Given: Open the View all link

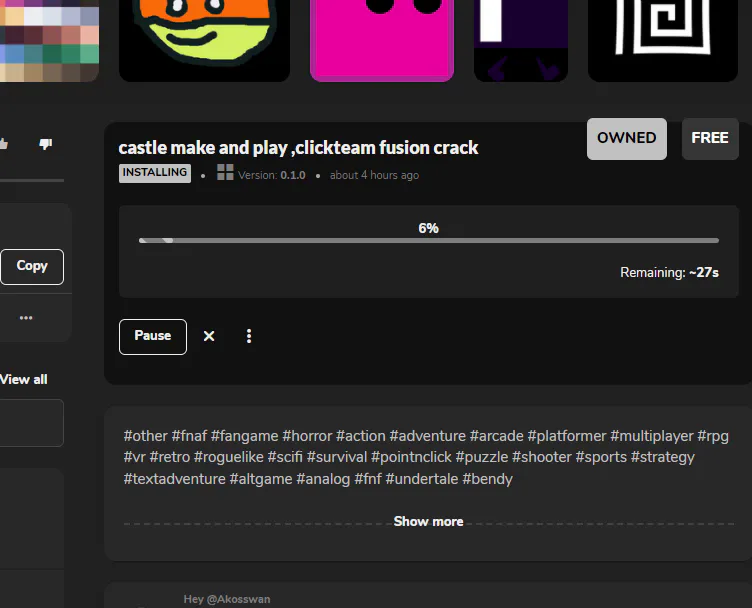Looking at the screenshot, I should (24, 379).
